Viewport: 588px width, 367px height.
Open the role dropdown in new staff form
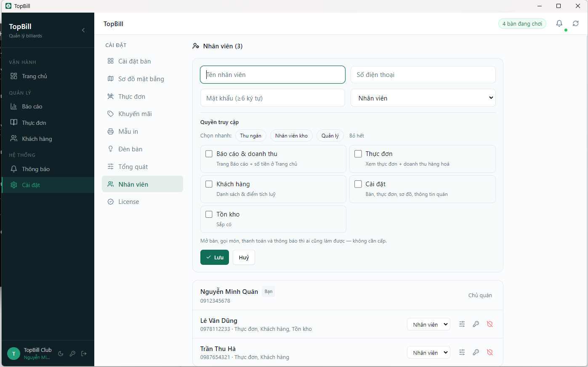(423, 98)
